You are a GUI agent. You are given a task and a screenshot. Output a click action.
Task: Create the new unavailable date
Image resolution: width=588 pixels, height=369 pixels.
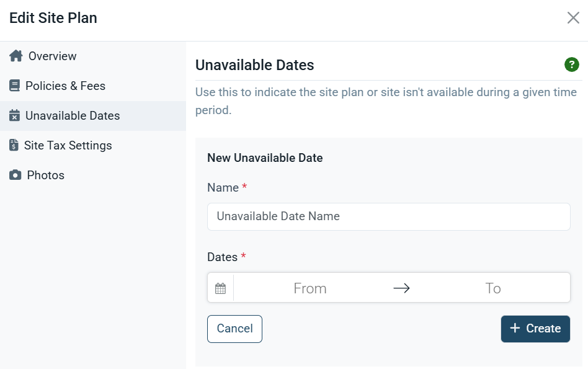[535, 329]
